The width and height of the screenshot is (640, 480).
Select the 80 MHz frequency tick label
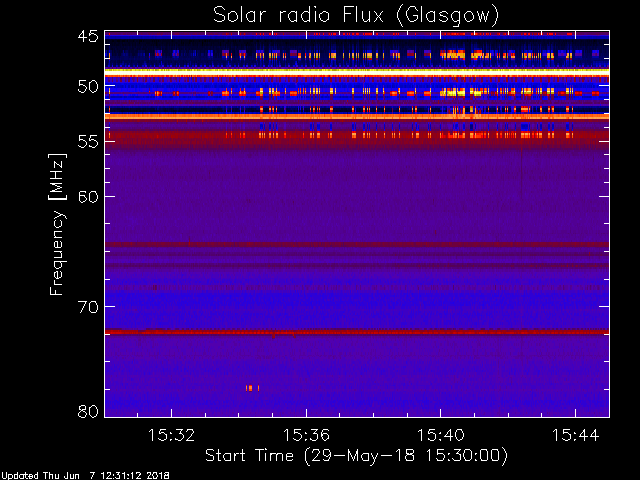coord(88,411)
